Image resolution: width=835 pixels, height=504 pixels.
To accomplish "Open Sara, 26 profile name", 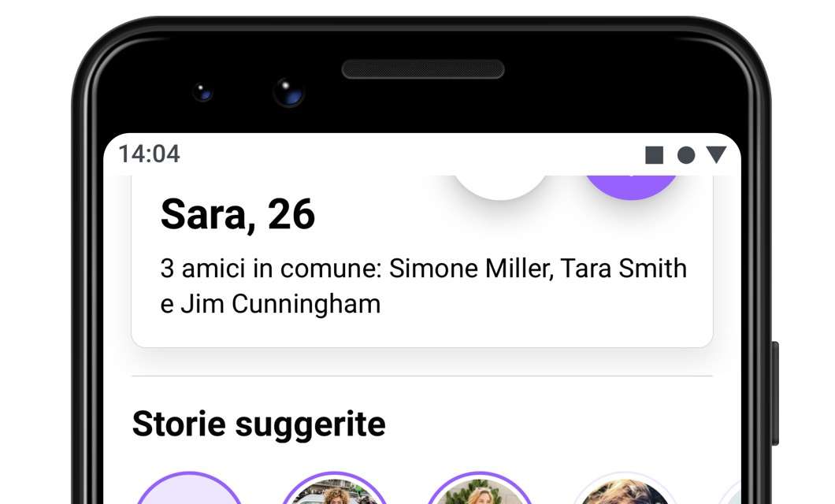I will point(238,214).
